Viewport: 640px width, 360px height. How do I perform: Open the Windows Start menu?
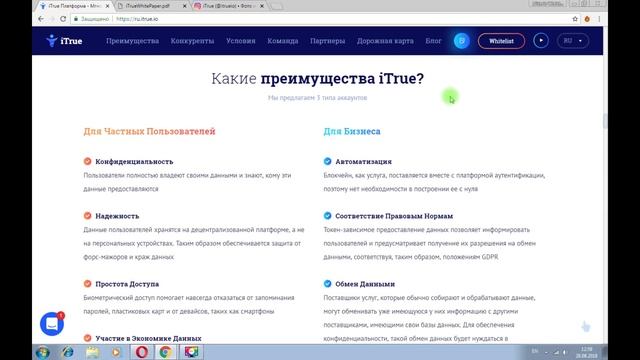point(43,352)
